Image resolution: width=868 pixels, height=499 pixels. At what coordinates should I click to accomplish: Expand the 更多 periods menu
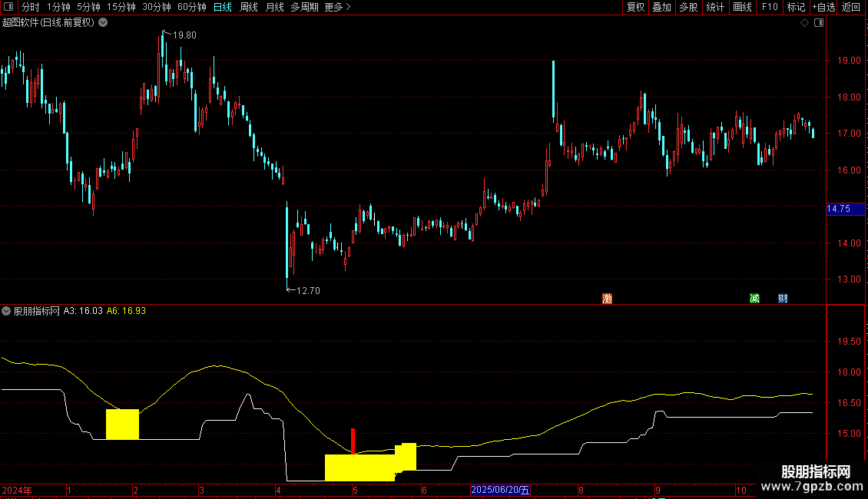pyautogui.click(x=337, y=7)
